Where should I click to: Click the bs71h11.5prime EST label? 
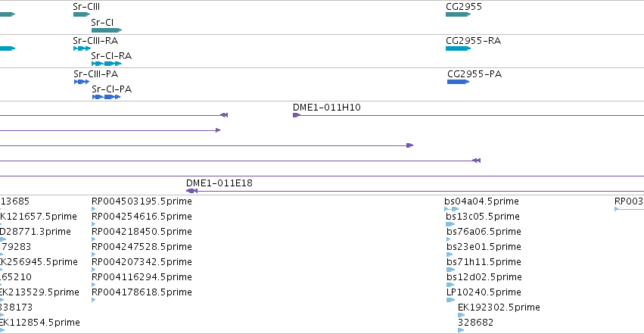[x=484, y=262]
